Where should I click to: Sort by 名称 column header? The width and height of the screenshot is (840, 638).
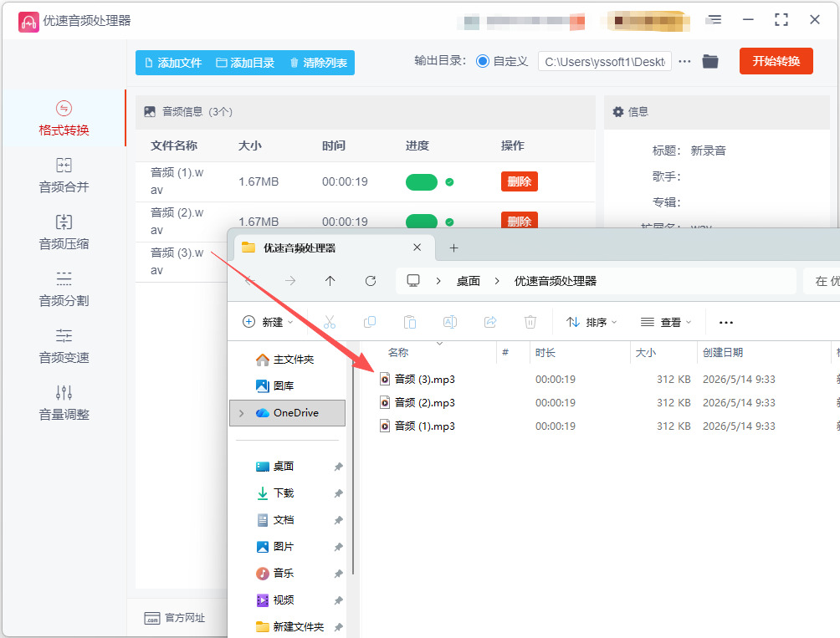click(x=398, y=352)
